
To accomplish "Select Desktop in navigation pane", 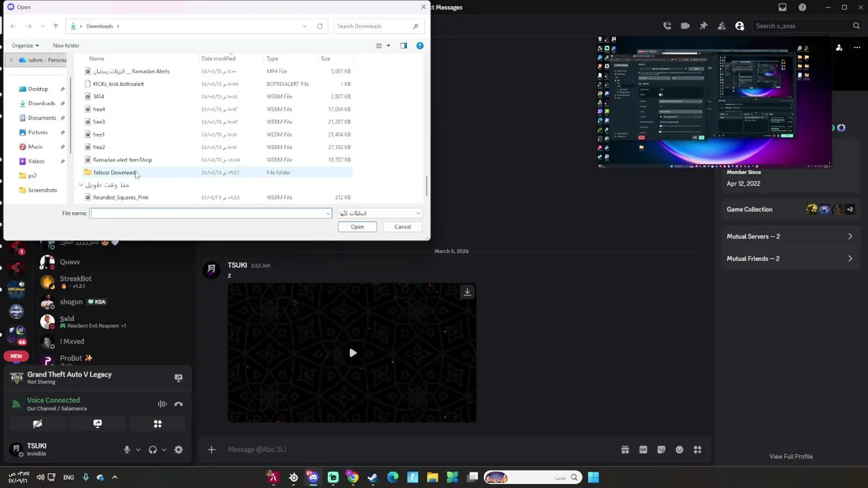I will click(38, 89).
